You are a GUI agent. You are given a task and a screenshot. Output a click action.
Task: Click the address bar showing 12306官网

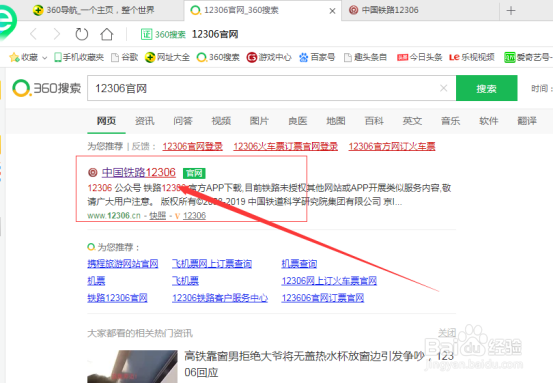215,34
